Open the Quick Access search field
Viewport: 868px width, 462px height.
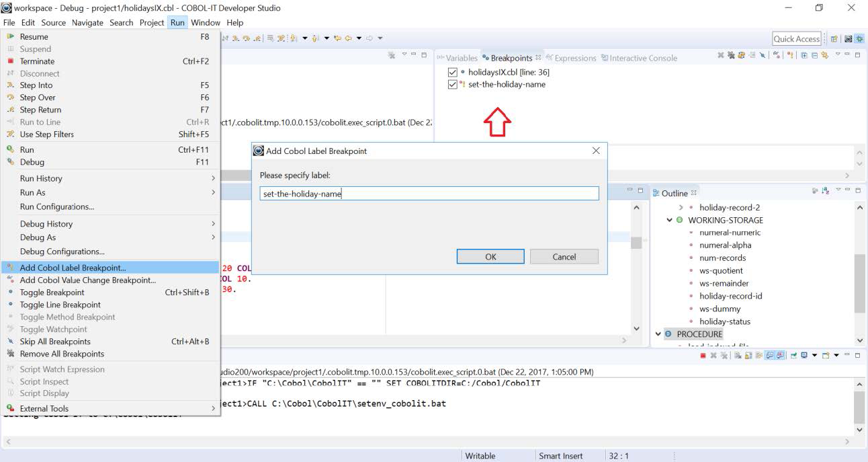click(x=797, y=38)
